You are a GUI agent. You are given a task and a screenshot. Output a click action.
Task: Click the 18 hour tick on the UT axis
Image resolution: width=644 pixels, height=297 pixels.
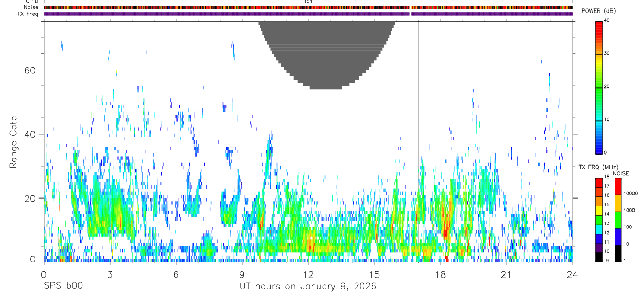click(x=441, y=274)
